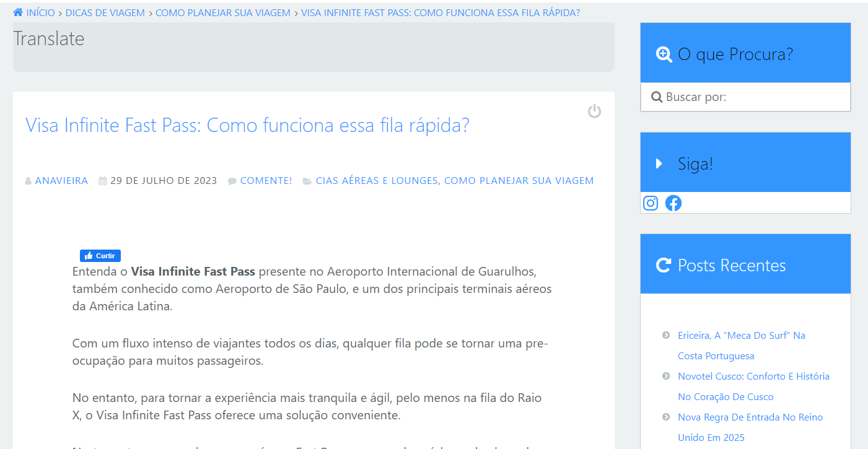Click the Posts Recentes heading

tap(732, 266)
